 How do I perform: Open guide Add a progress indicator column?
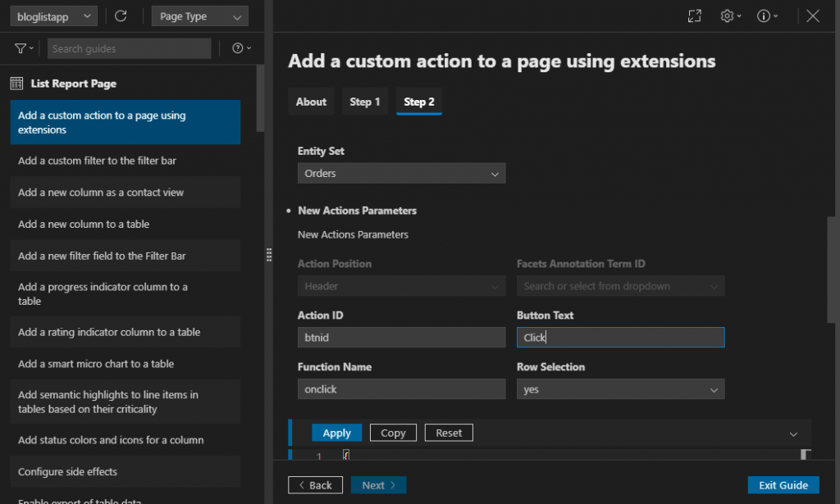pos(126,294)
